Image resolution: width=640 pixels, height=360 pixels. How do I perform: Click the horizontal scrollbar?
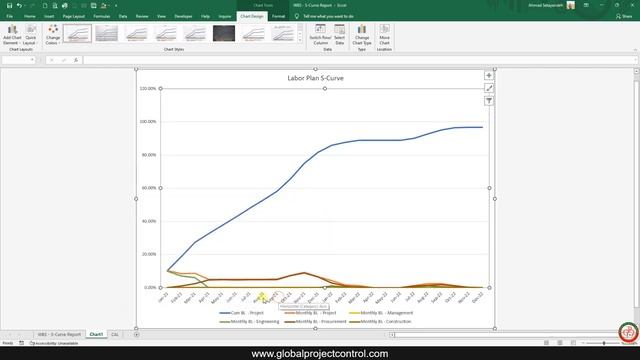[x=506, y=335]
